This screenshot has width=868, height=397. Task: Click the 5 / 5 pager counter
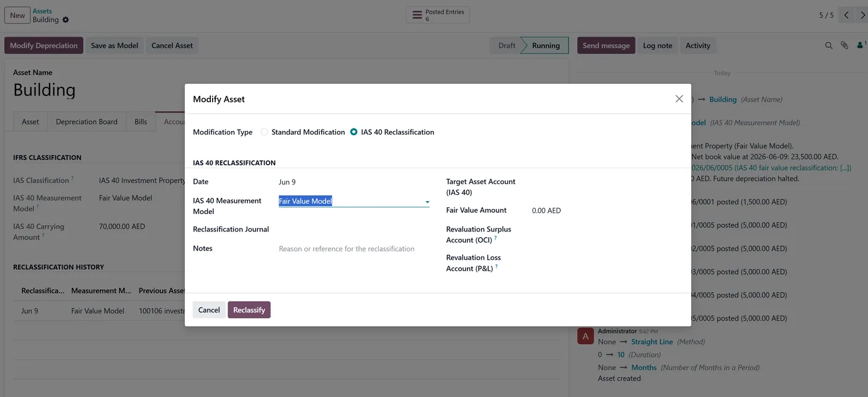point(826,16)
